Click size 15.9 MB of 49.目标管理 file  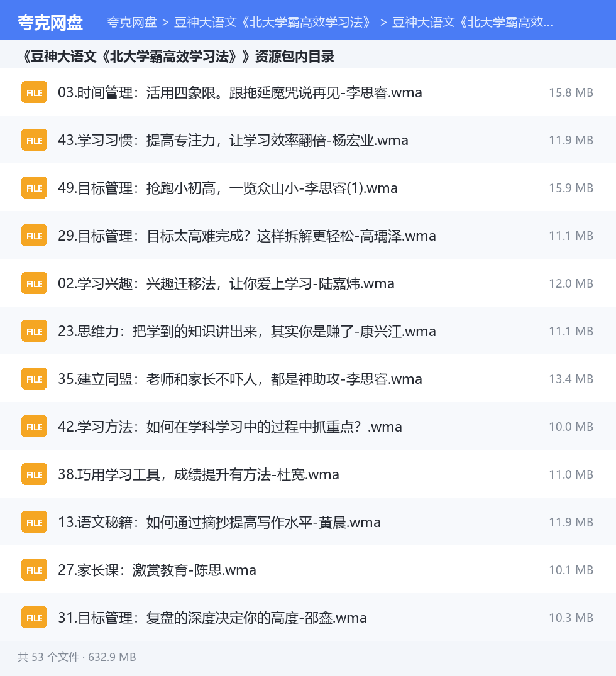point(571,188)
